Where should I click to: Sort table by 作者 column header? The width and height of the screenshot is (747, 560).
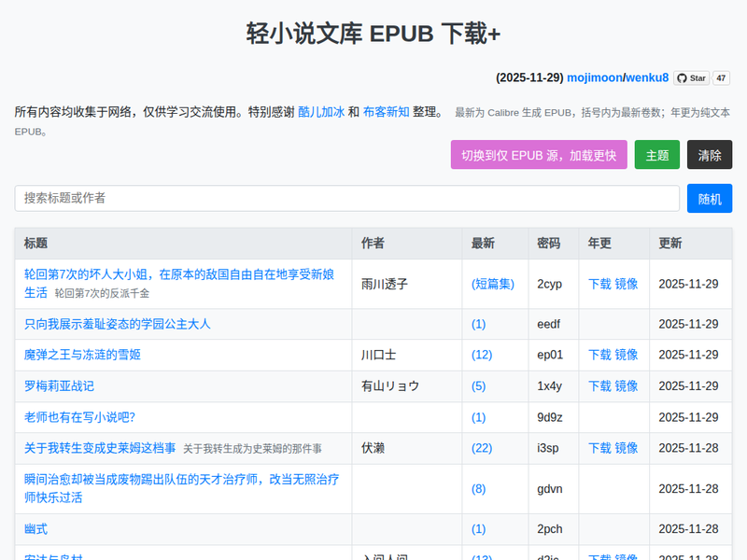point(373,244)
